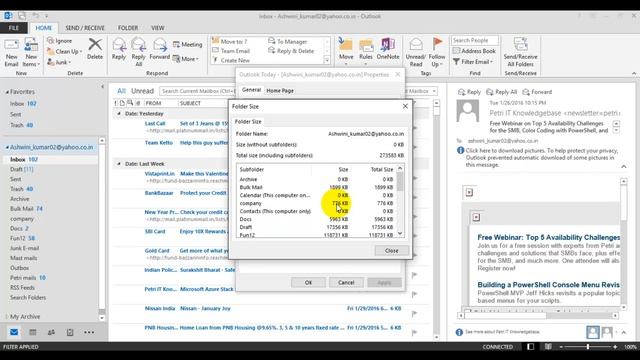
Task: Apply the To Manager quick step
Action: (288, 42)
